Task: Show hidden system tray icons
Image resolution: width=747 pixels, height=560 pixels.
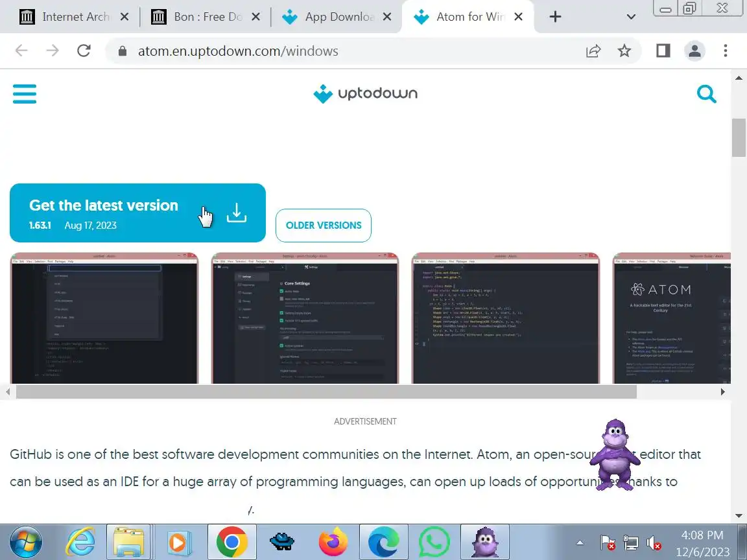Action: pos(580,542)
